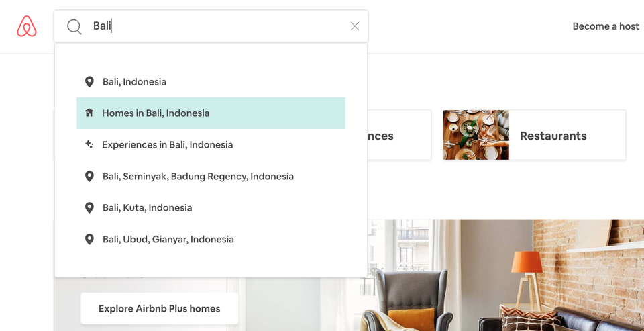Choose the Bali, Kuta, Indonesia suggestion

[x=211, y=207]
